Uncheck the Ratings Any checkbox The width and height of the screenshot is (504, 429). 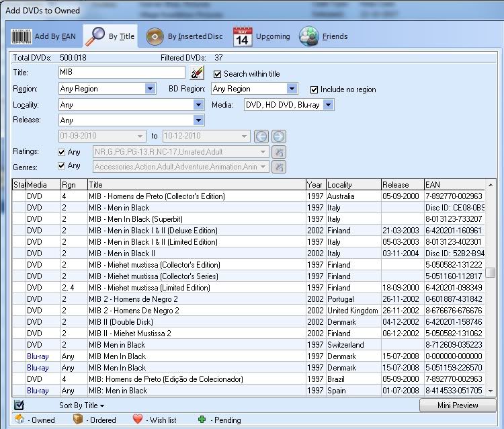click(x=61, y=152)
